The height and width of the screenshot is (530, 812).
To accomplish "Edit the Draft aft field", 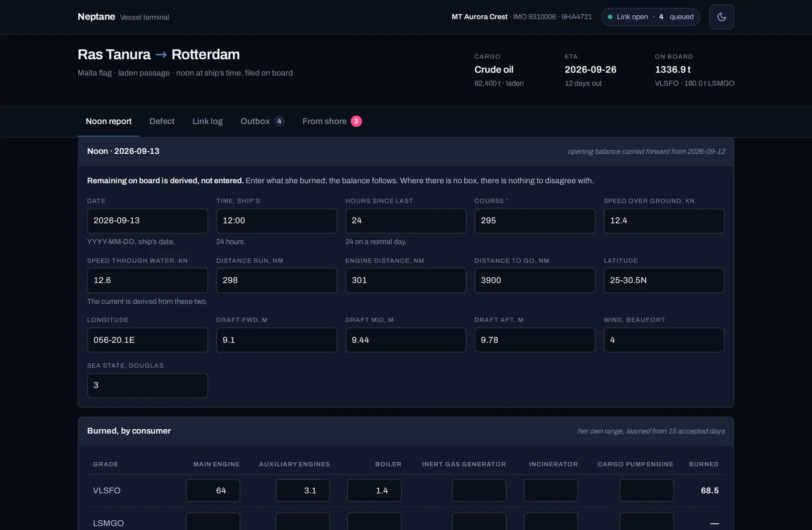I will click(x=535, y=340).
